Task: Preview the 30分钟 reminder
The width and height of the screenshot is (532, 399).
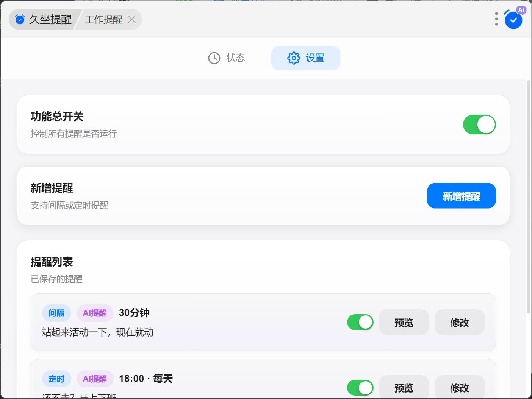Action: pos(404,322)
